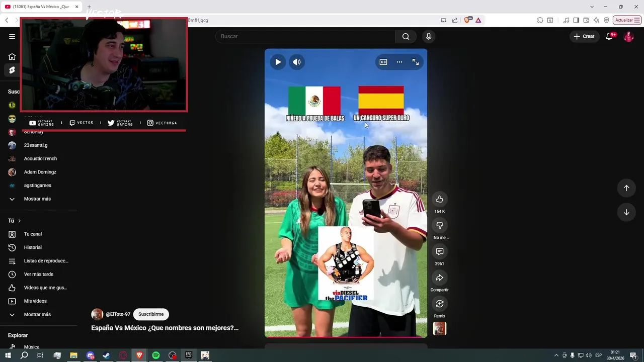
Task: Open the sound thumbnail under Remix
Action: point(440,328)
